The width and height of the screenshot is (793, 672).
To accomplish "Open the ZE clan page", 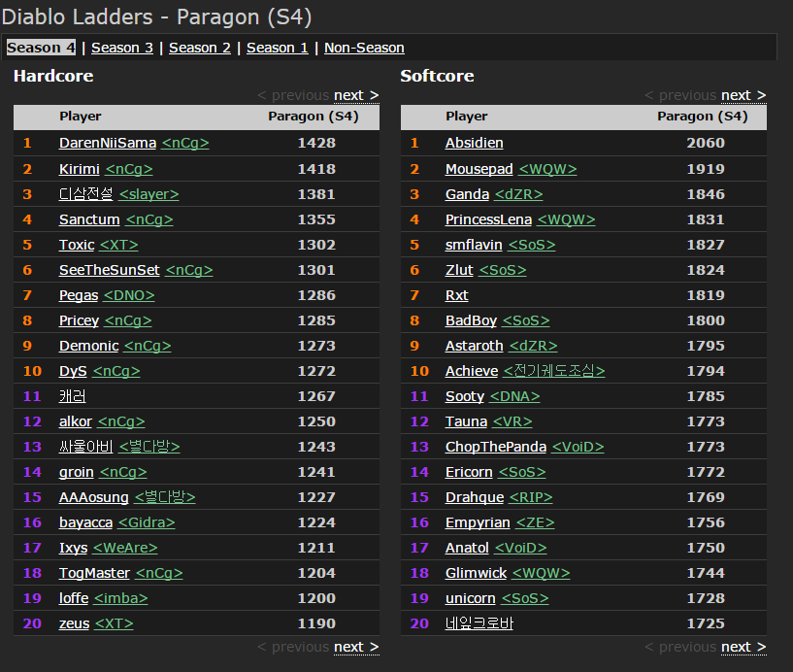I will coord(535,522).
